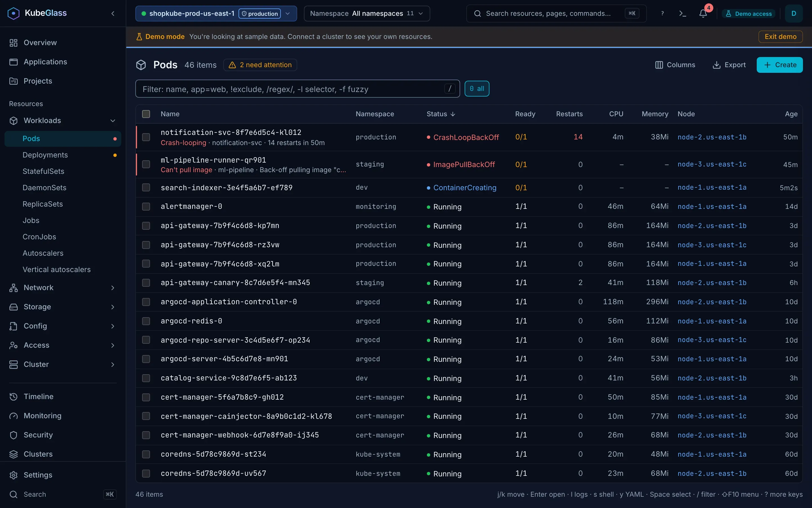
Task: Open Security shield item in sidebar
Action: (63, 435)
